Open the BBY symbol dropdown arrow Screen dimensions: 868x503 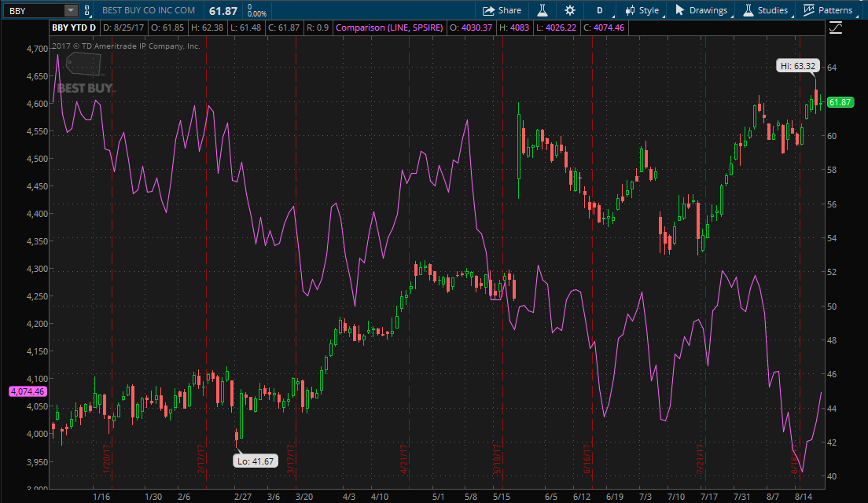pyautogui.click(x=70, y=10)
